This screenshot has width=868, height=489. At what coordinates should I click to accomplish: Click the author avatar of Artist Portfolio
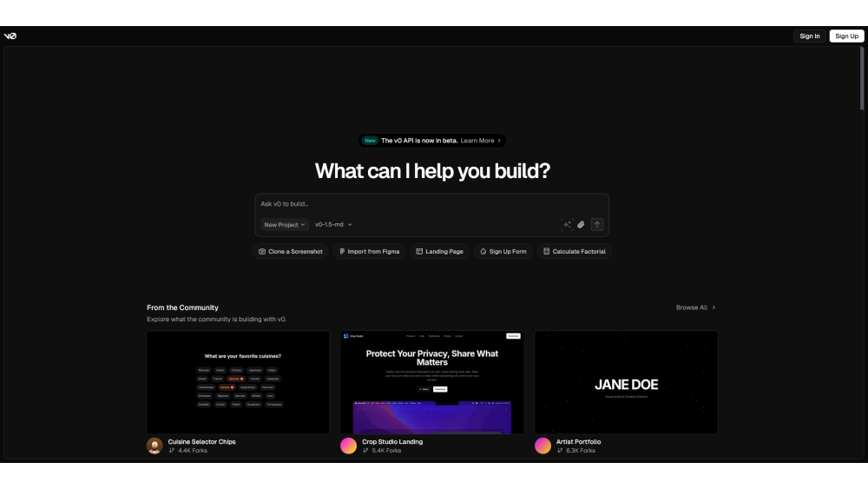point(542,446)
